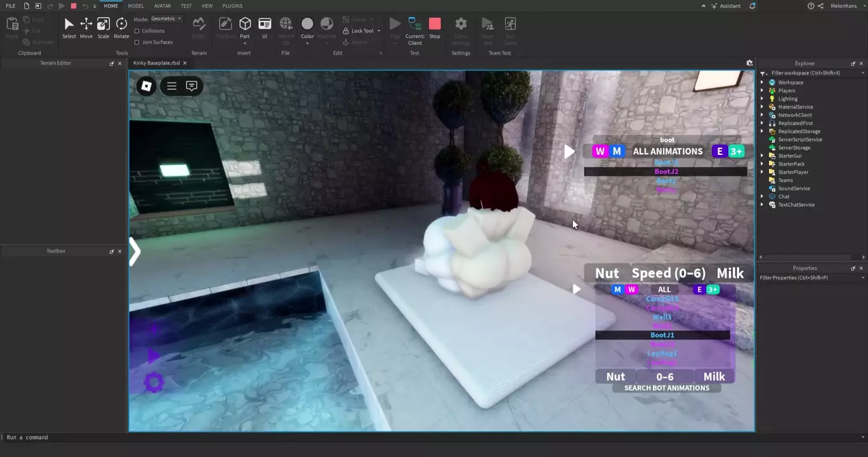Select the Move tool
This screenshot has width=868, height=457.
coord(86,27)
